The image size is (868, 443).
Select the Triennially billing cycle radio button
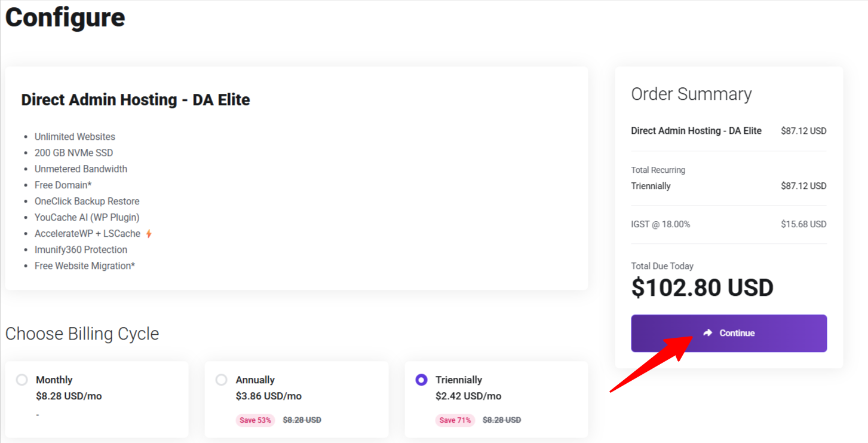point(421,379)
